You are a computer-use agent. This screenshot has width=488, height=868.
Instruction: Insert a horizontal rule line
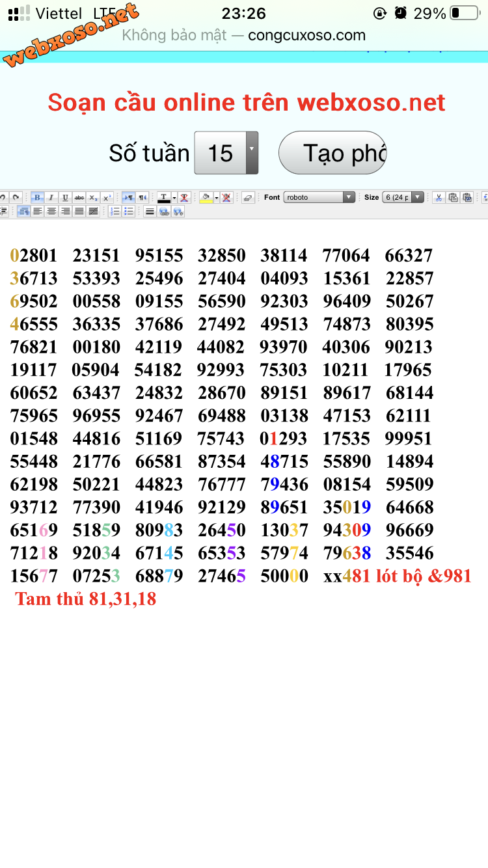coord(150,211)
